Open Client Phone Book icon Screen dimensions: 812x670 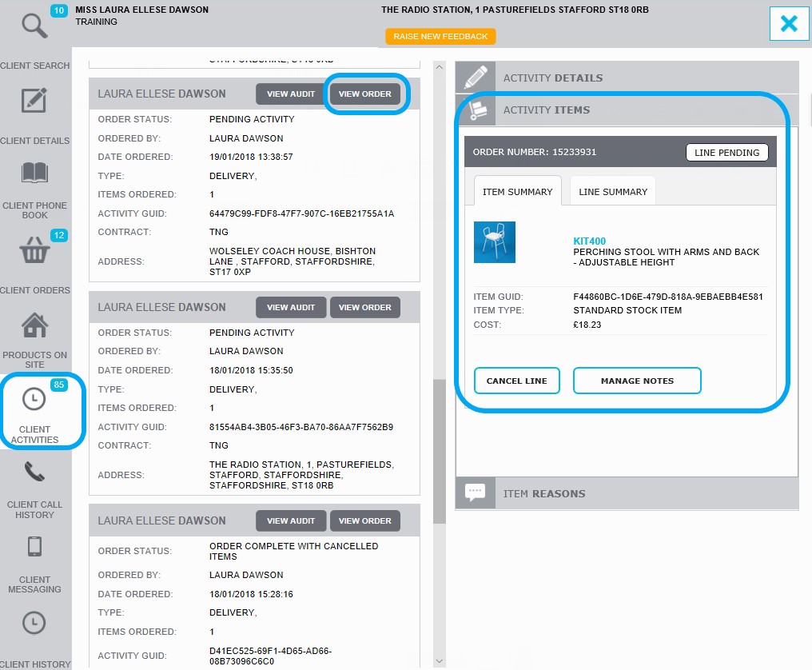pos(34,173)
